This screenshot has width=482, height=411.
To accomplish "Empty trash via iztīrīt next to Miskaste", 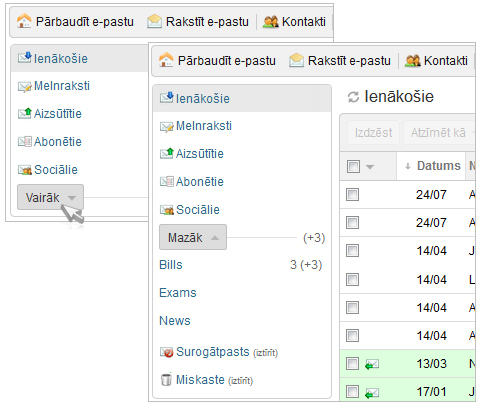I will (240, 381).
